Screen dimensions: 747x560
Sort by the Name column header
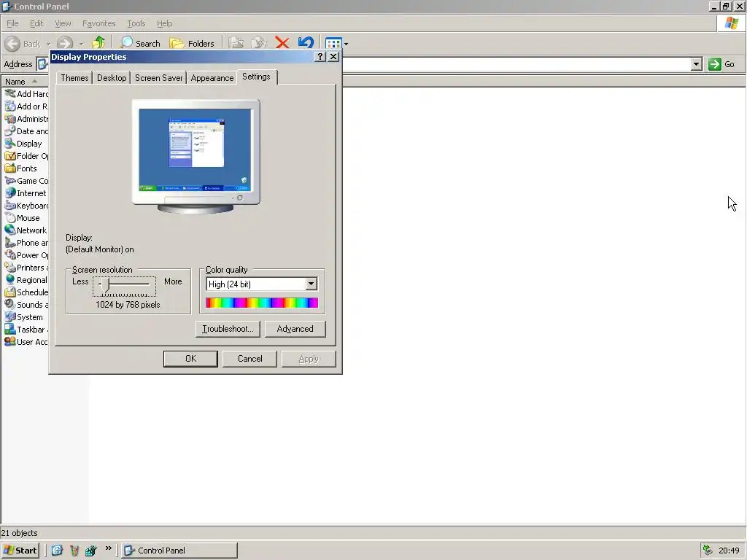coord(25,82)
